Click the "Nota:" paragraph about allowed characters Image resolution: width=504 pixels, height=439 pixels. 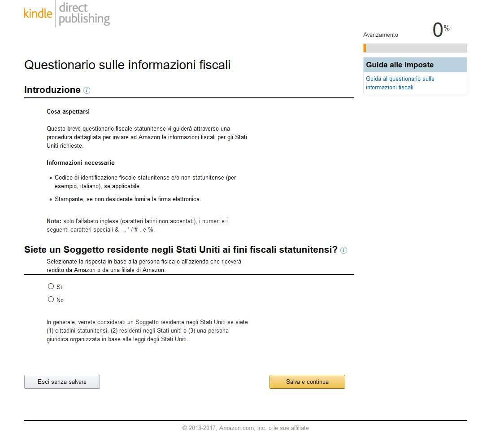pos(137,225)
